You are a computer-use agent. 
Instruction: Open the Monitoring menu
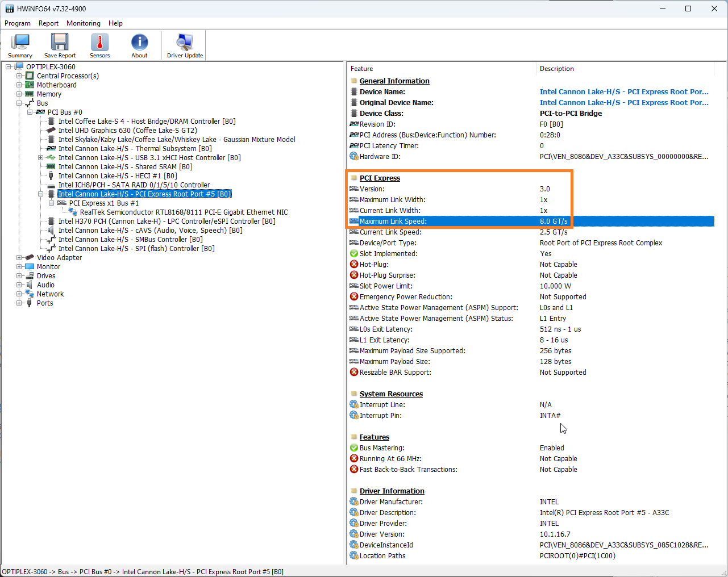(84, 23)
